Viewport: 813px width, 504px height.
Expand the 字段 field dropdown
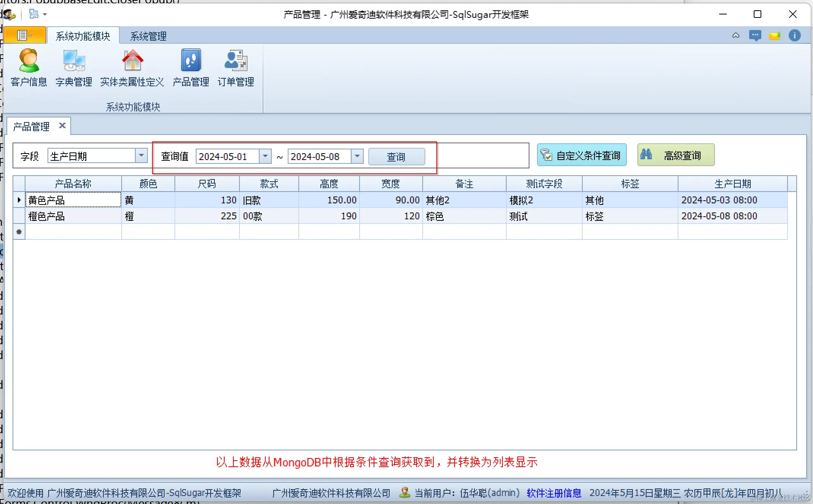click(141, 156)
